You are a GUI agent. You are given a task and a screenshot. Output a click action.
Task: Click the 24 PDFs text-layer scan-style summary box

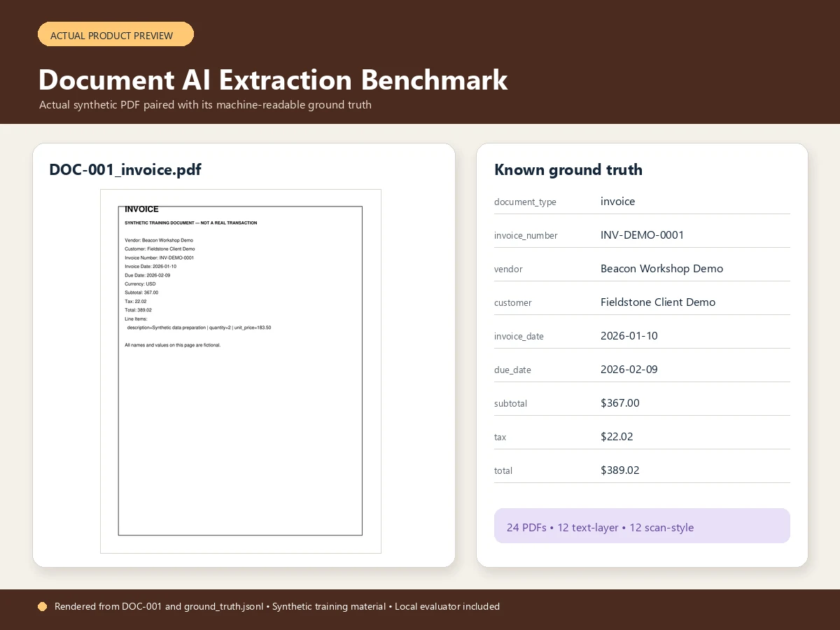642,526
